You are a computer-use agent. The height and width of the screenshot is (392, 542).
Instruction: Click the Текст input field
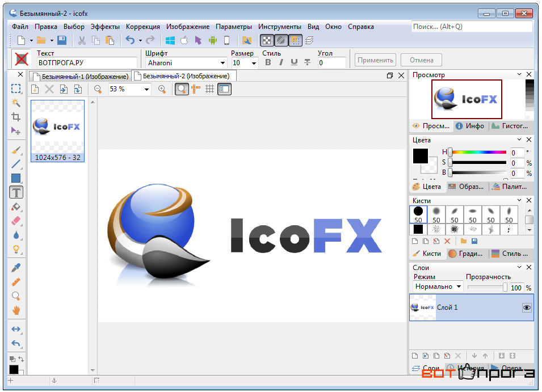pos(87,63)
